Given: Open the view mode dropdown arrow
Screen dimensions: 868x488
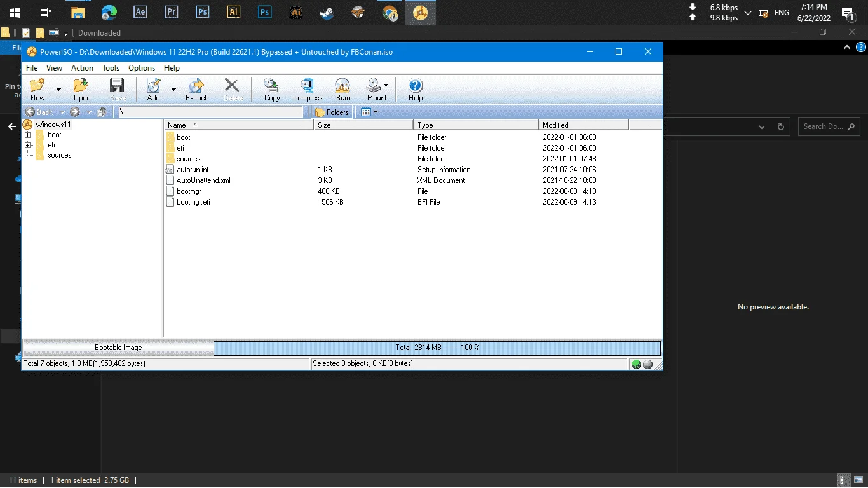Looking at the screenshot, I should click(376, 112).
